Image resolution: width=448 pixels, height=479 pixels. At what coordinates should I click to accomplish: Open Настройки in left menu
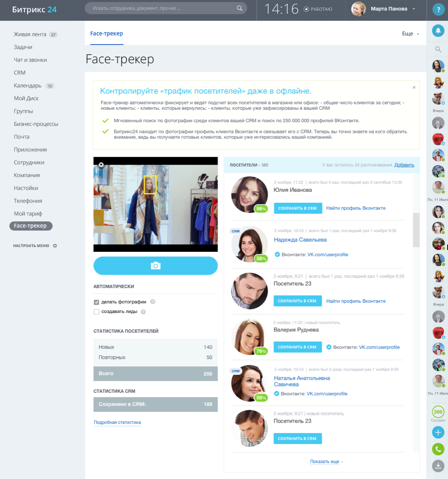pyautogui.click(x=26, y=188)
